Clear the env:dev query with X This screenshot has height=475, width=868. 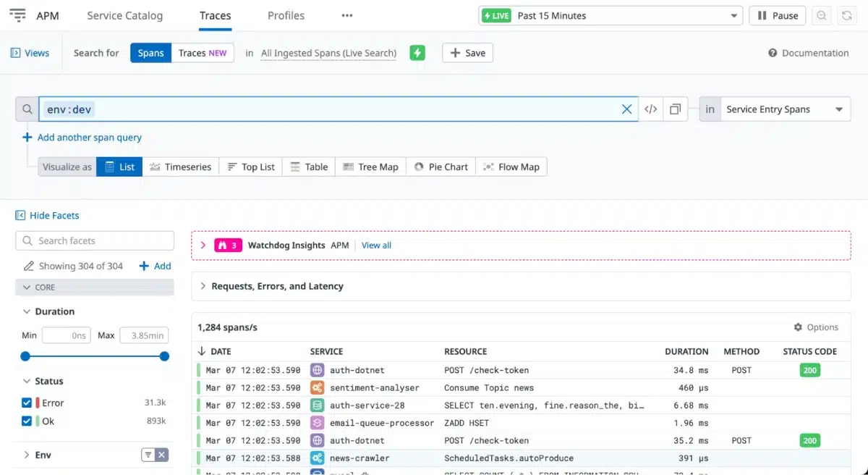[x=627, y=109]
